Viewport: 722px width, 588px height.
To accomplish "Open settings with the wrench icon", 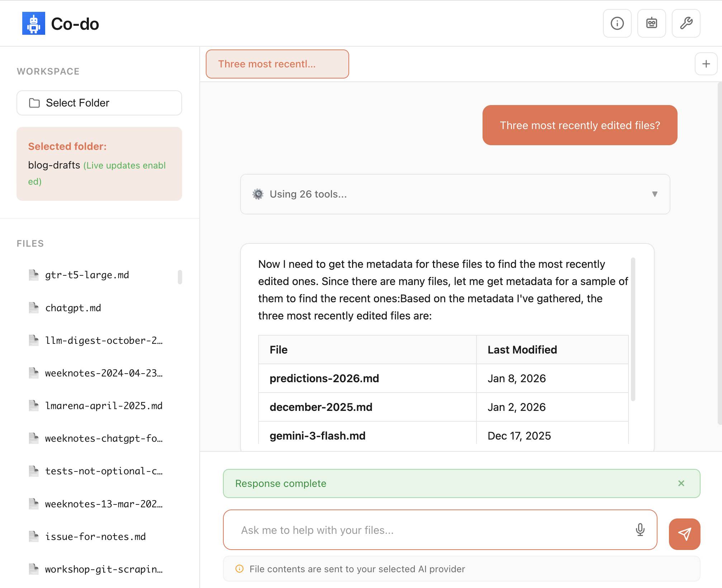I will 686,23.
